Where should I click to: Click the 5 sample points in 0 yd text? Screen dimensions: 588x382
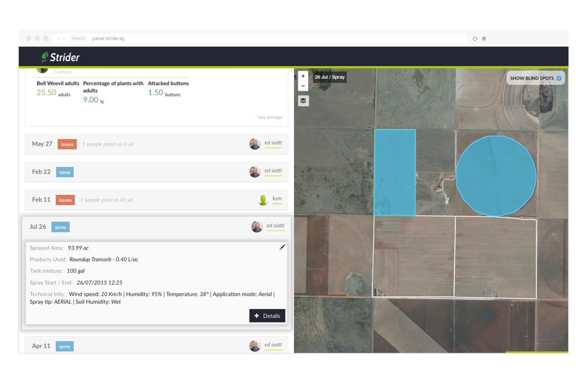tap(108, 144)
